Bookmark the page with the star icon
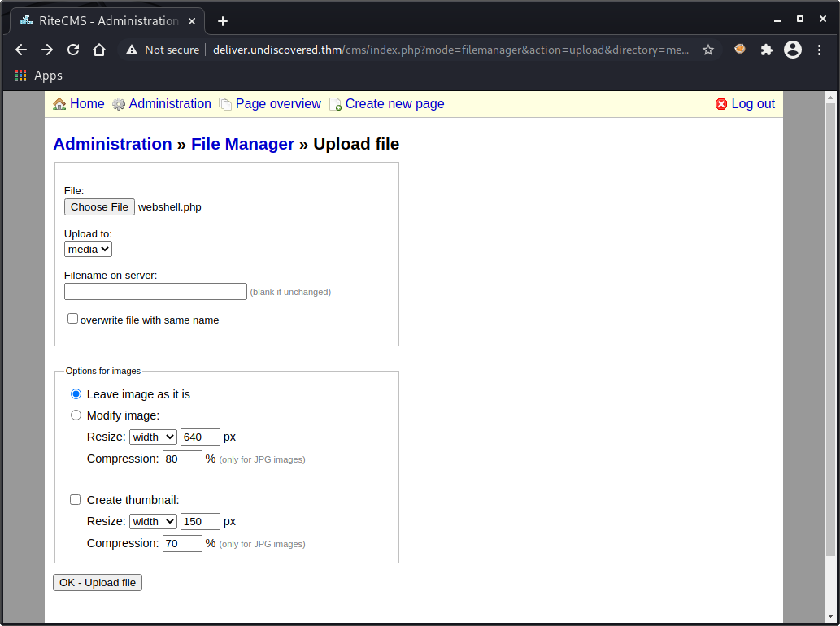Viewport: 840px width, 626px height. (x=708, y=50)
